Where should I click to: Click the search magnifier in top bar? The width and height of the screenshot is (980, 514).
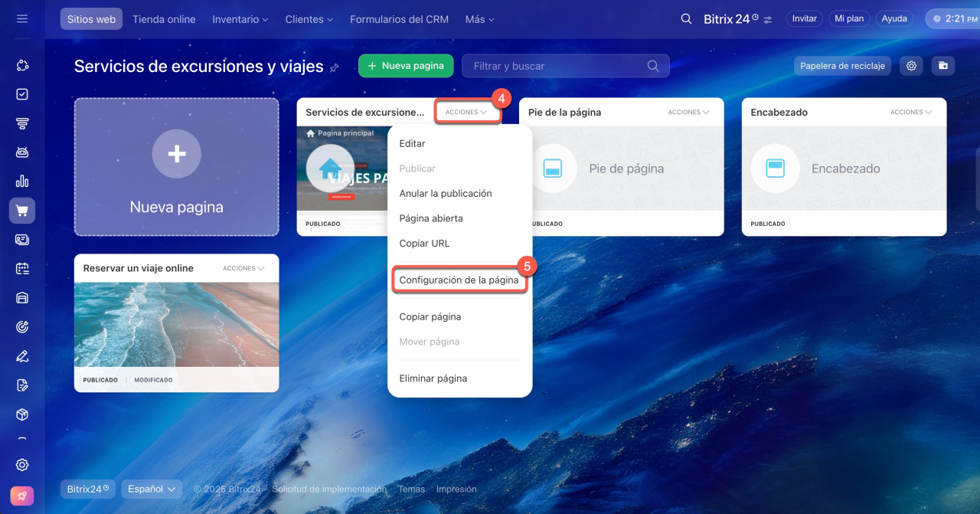pos(686,19)
